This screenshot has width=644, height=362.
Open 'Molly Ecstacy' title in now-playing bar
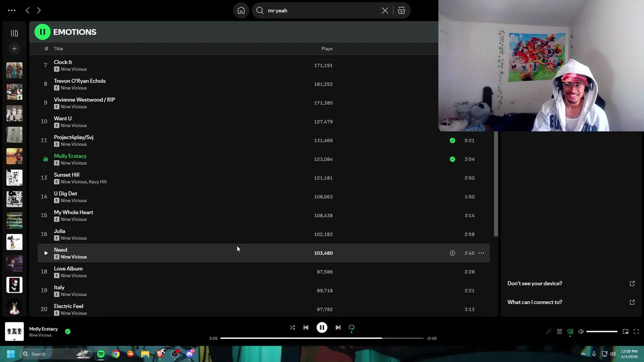tap(43, 329)
